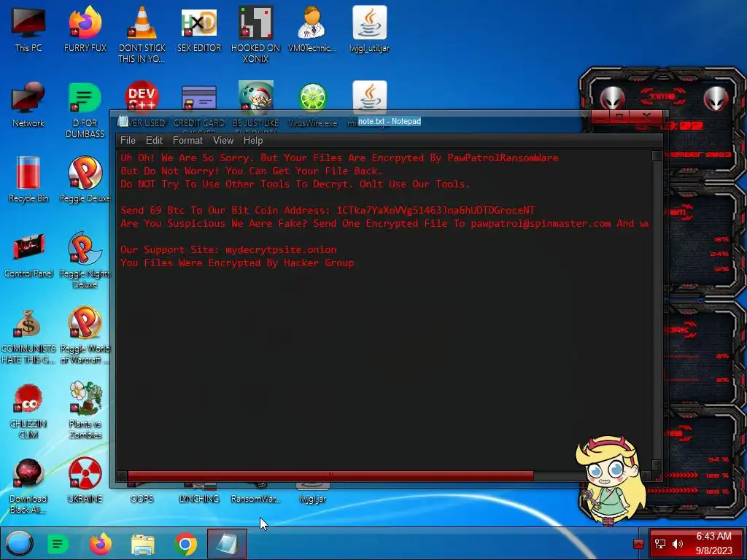Open Notepad Format menu
This screenshot has height=560, width=747.
(x=187, y=141)
